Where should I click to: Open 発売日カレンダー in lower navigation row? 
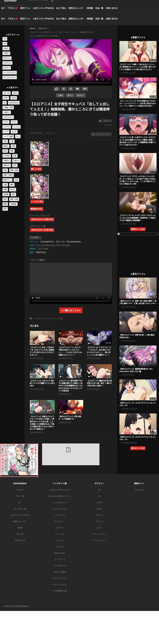(x=77, y=19)
